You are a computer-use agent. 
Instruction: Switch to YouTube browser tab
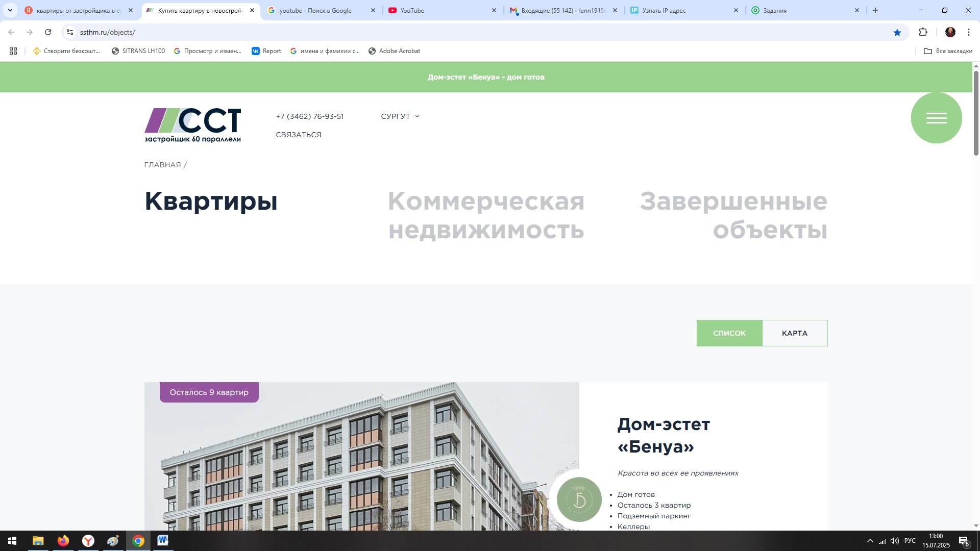coord(442,10)
